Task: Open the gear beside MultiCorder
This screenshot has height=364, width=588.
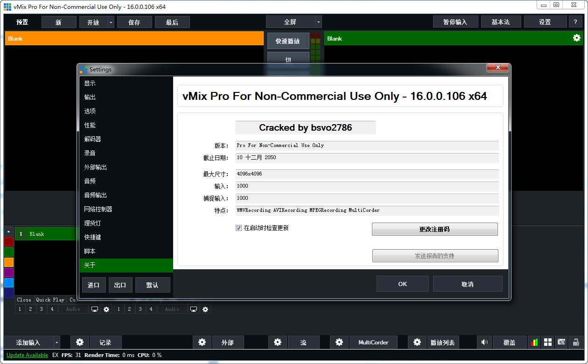Action: pos(339,342)
